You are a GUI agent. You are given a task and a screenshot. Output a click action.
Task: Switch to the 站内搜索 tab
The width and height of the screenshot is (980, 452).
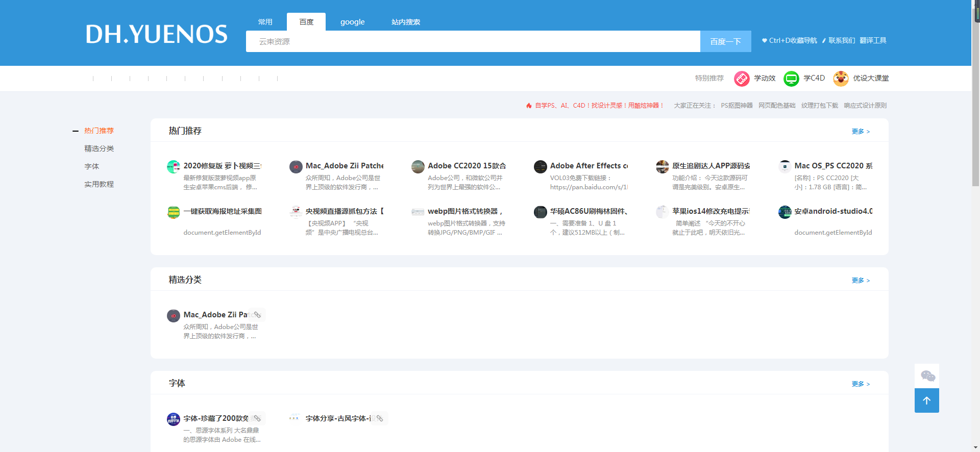pos(406,22)
